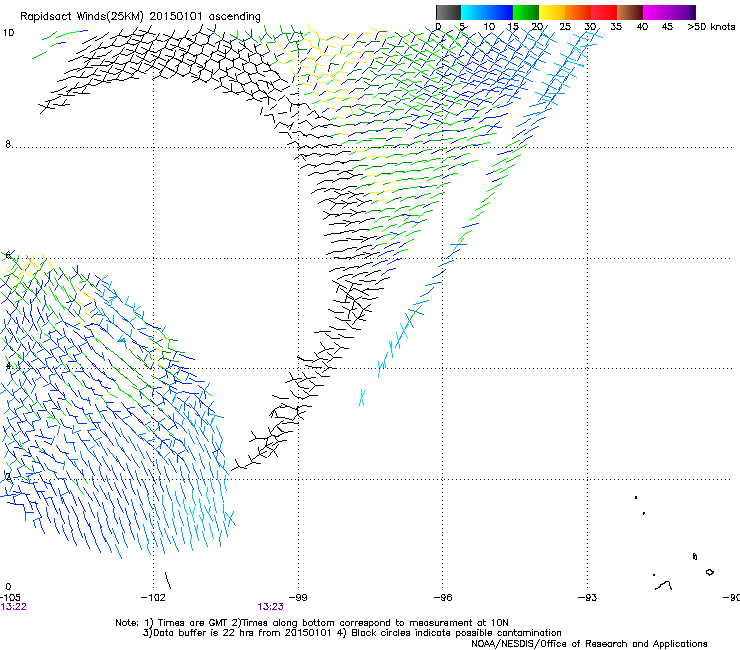740x650 pixels.
Task: Click the legend label '45'
Action: 667,27
